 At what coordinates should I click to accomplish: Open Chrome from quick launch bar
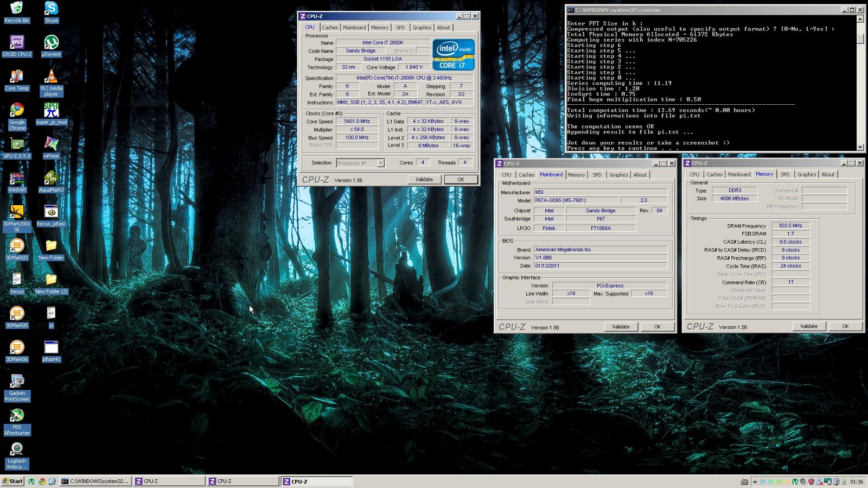coord(42,481)
